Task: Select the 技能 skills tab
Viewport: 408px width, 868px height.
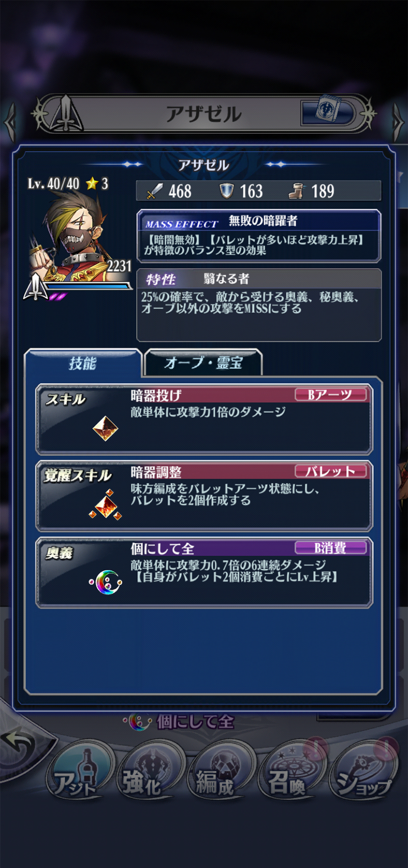Action: 83,363
